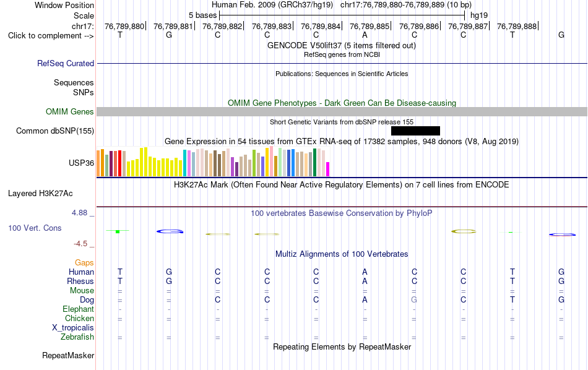Click the olive C PhyloP logo under 76,789,887
This screenshot has height=370, width=588.
(464, 231)
